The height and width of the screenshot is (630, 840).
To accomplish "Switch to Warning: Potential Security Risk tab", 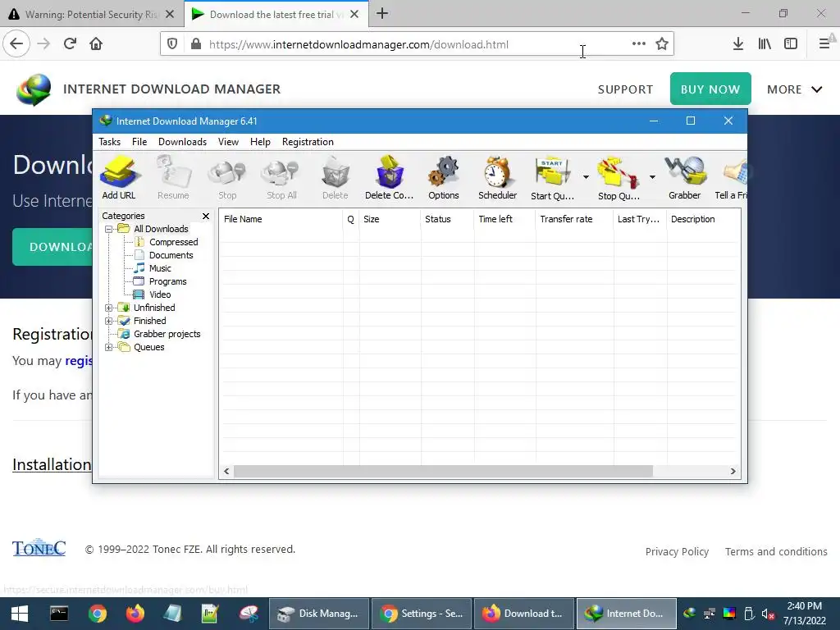I will (92, 14).
